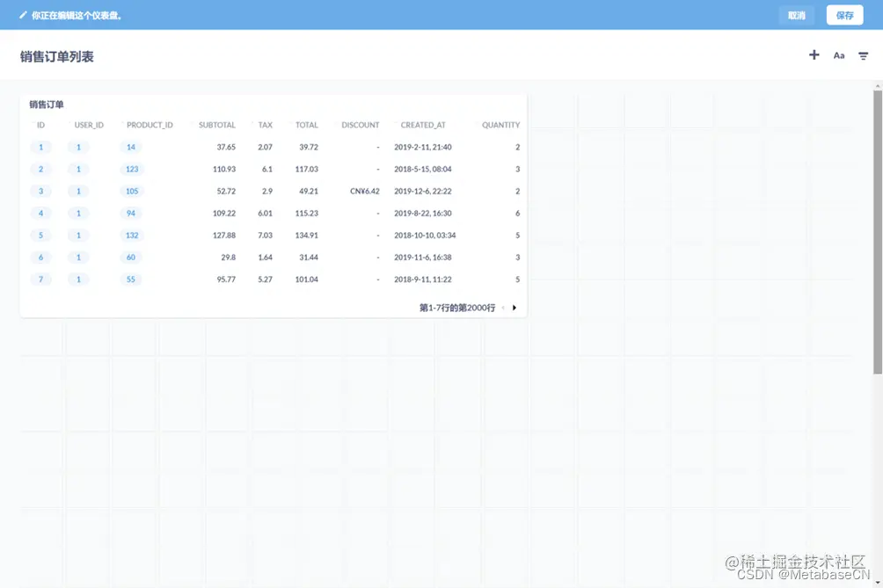
Task: Click product ID 94 pill
Action: 131,214
